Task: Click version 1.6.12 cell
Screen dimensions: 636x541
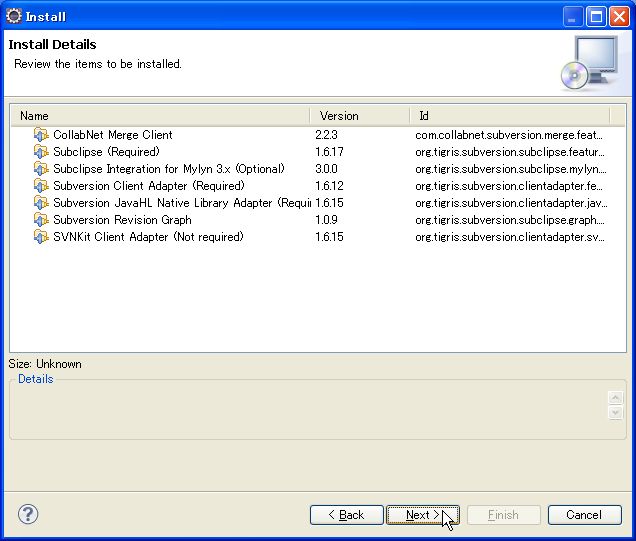Action: click(x=329, y=186)
